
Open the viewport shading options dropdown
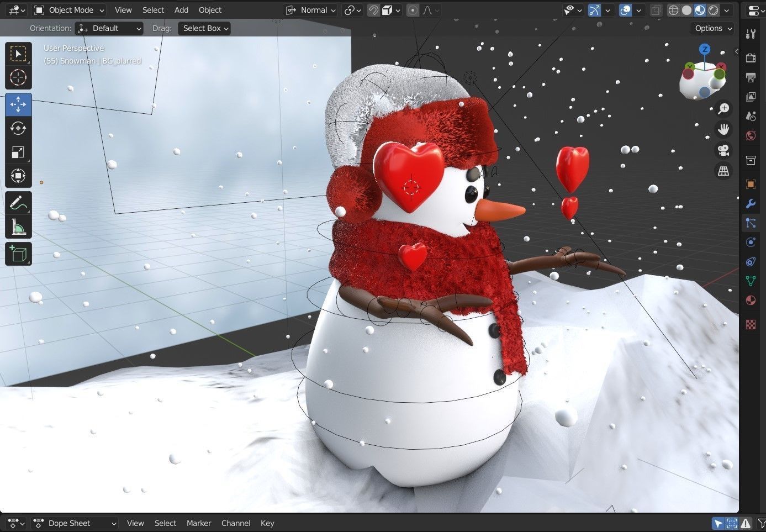pyautogui.click(x=727, y=10)
